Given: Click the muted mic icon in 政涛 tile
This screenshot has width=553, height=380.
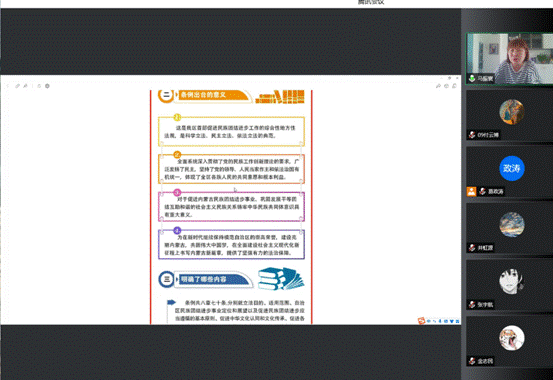Looking at the screenshot, I should [482, 191].
